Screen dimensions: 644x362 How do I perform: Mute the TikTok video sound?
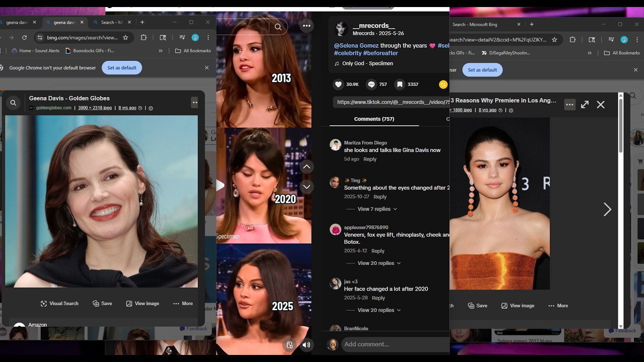[306, 345]
